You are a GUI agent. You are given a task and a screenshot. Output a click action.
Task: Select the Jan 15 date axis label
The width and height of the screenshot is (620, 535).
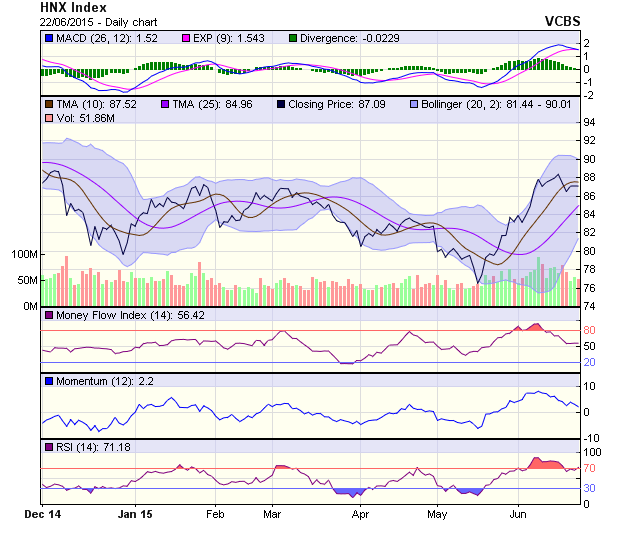coord(134,514)
